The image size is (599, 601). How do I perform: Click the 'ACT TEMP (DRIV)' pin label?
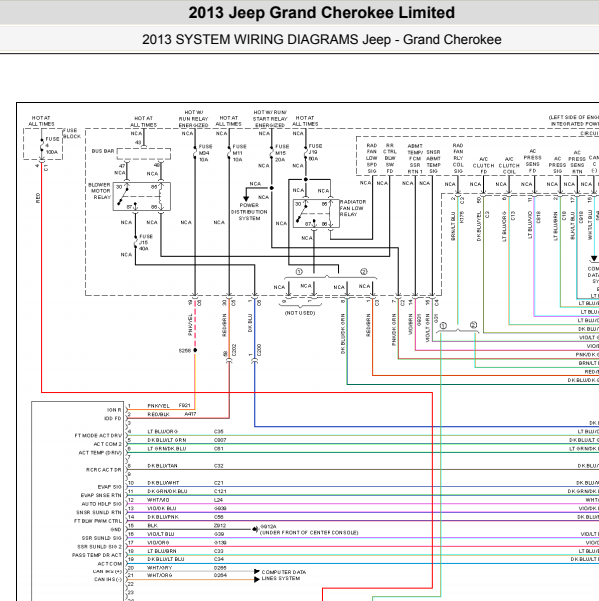tap(100, 453)
